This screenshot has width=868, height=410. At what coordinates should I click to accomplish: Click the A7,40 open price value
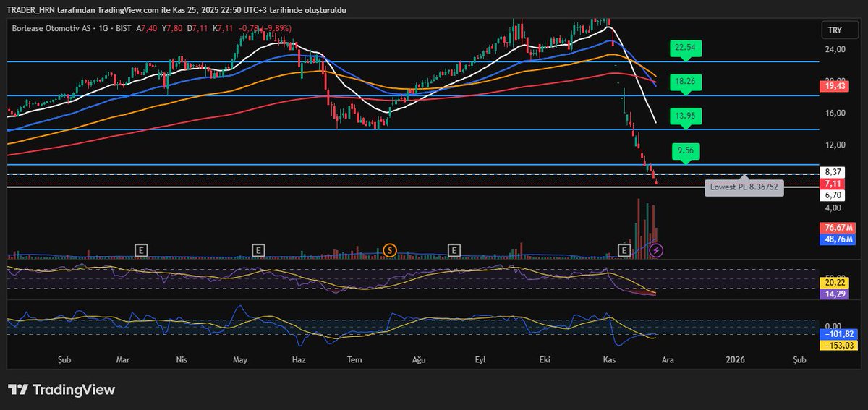[x=147, y=27]
